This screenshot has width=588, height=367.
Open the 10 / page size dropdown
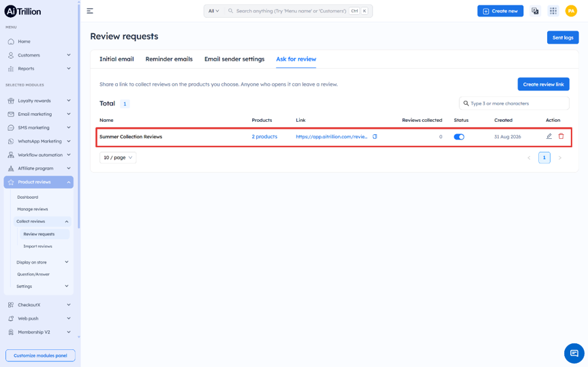click(x=118, y=157)
